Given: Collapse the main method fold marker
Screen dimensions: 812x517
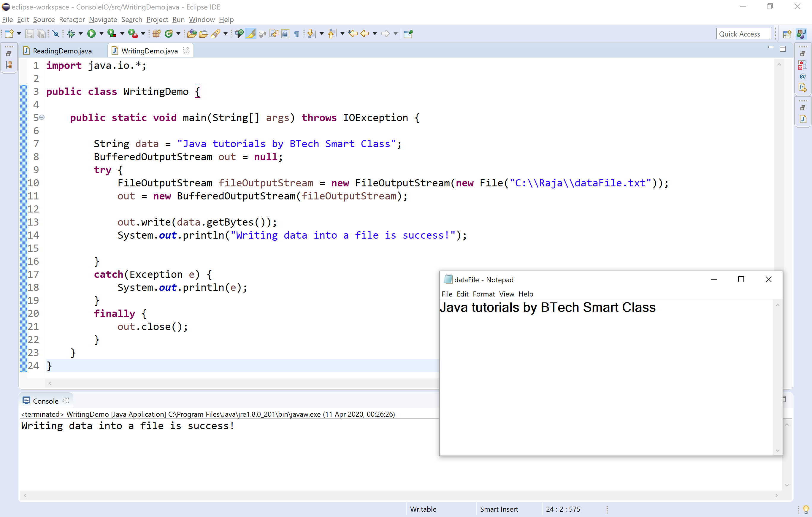Looking at the screenshot, I should pos(42,117).
